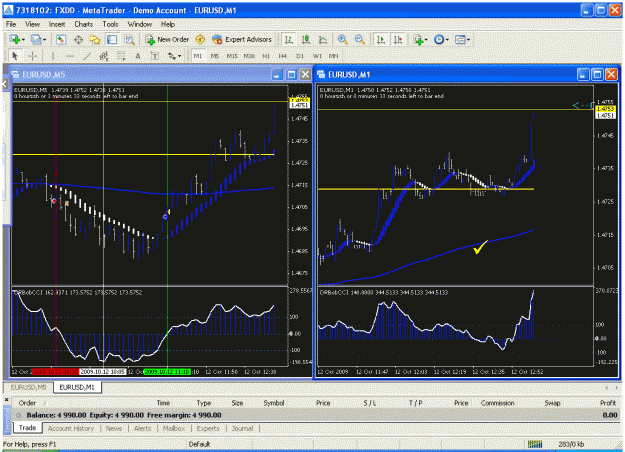Select the Text 'A' tool
Image resolution: width=625 pixels, height=452 pixels.
coord(138,56)
